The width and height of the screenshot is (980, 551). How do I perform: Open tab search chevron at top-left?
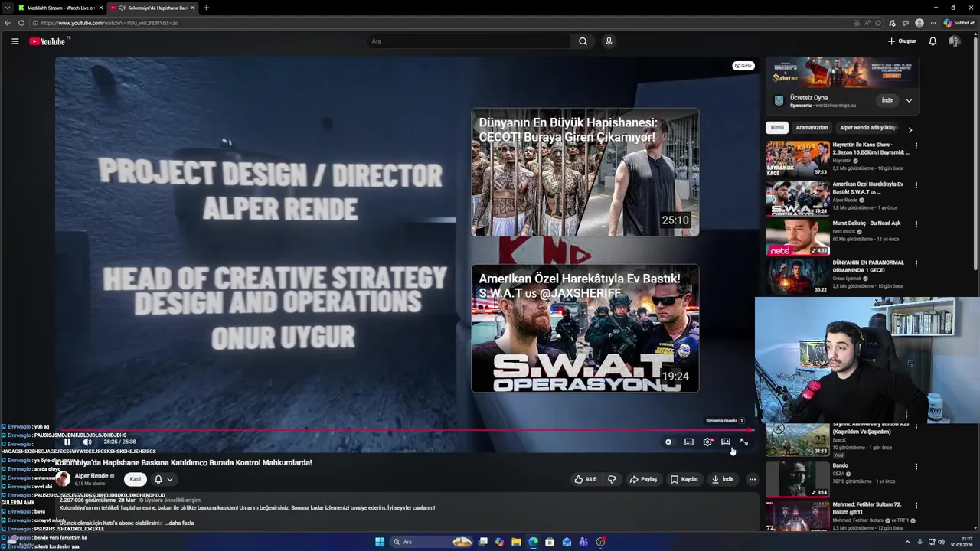coord(7,8)
